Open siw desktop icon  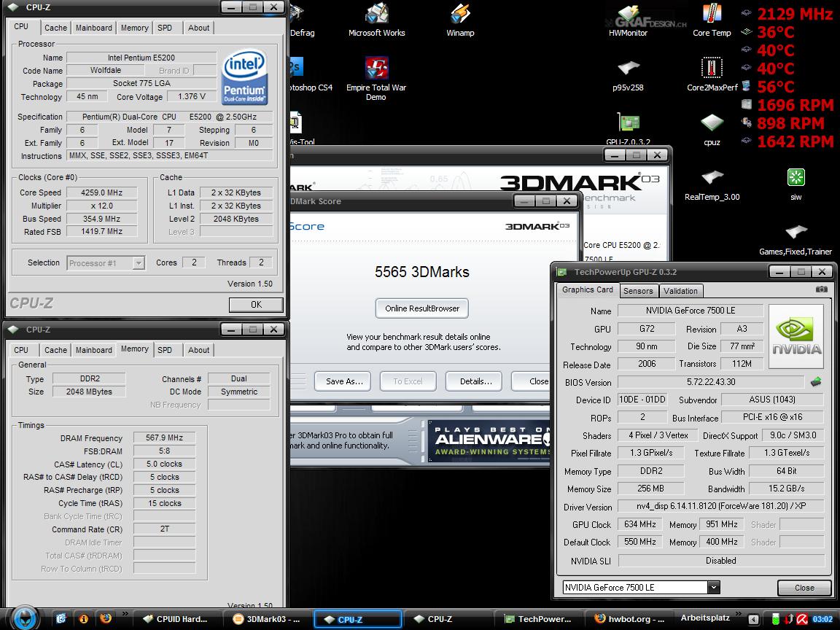(x=796, y=184)
